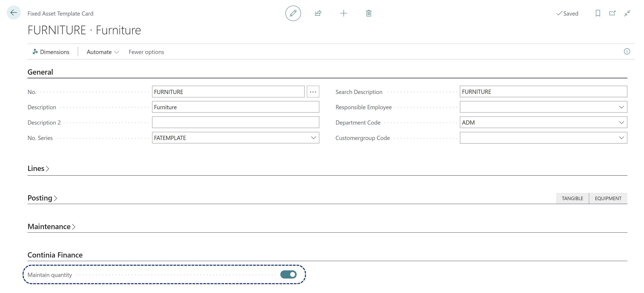Click the TANGIBLE posting summary value
The width and height of the screenshot is (644, 293).
pyautogui.click(x=573, y=198)
